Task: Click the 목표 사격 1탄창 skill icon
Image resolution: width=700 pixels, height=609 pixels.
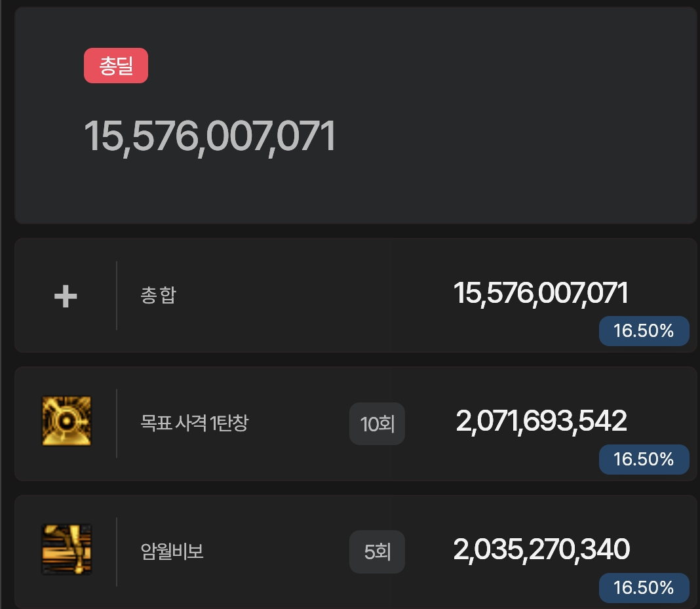Action: click(x=66, y=421)
